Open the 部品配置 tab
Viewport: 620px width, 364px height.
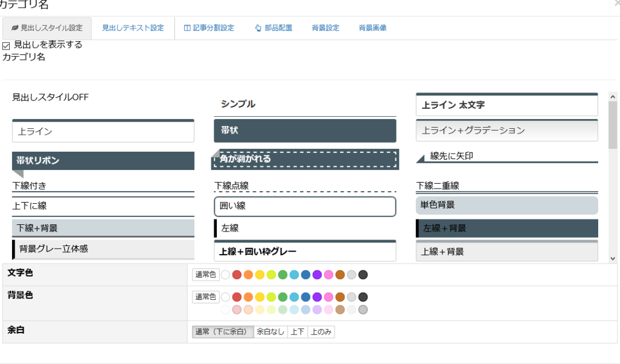click(273, 28)
